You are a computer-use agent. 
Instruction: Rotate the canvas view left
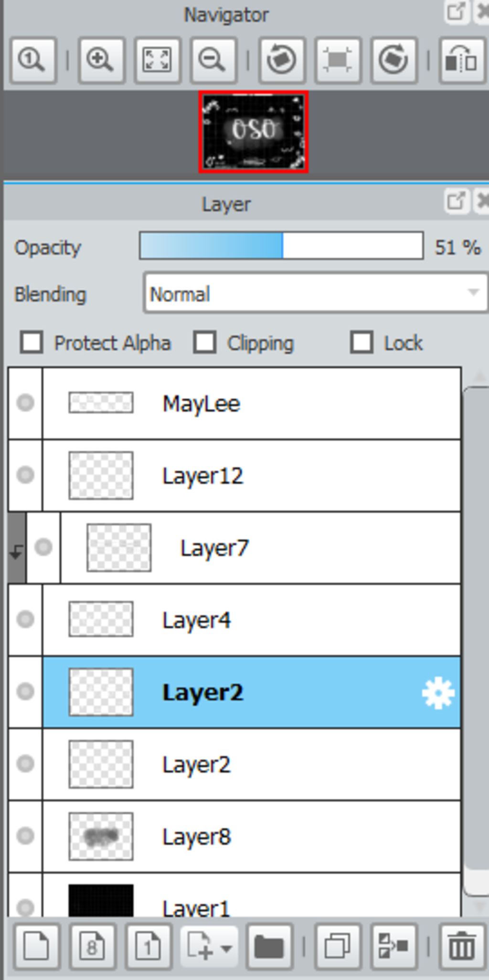[282, 61]
